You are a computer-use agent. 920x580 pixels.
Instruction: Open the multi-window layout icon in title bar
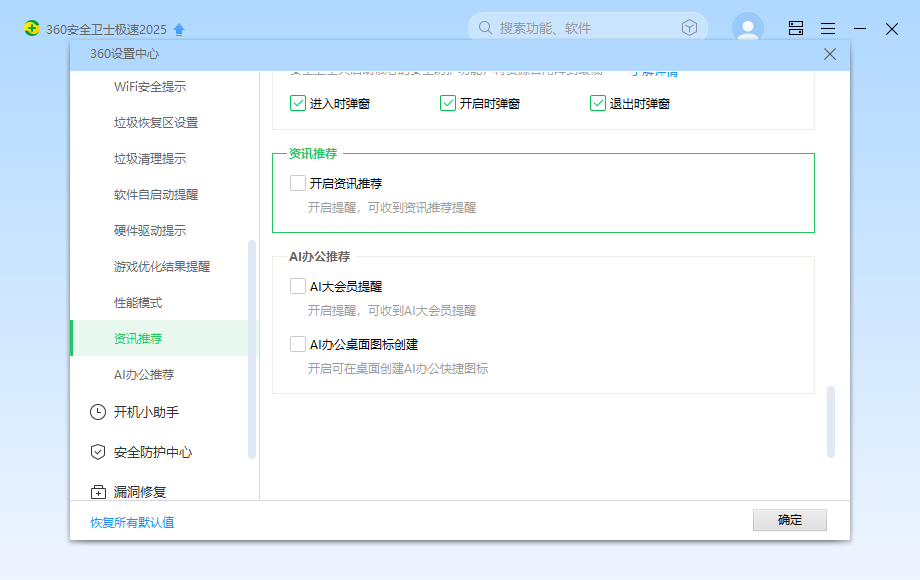point(795,28)
